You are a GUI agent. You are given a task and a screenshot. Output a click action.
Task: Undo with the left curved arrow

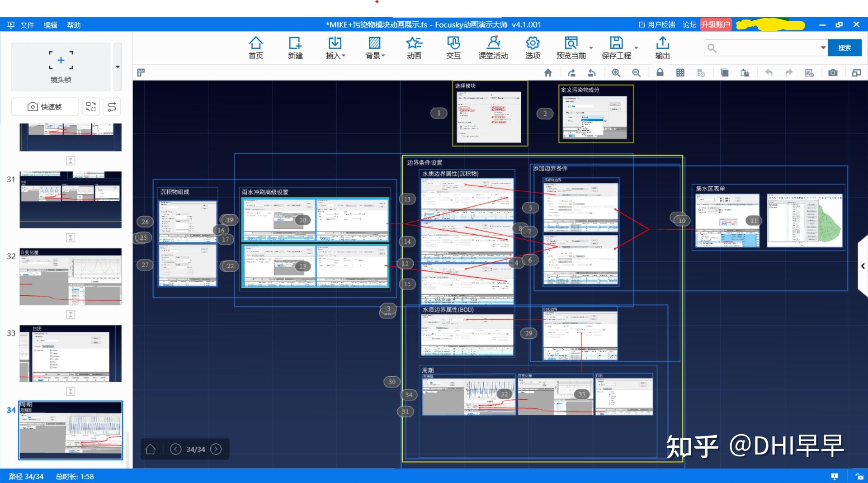769,73
